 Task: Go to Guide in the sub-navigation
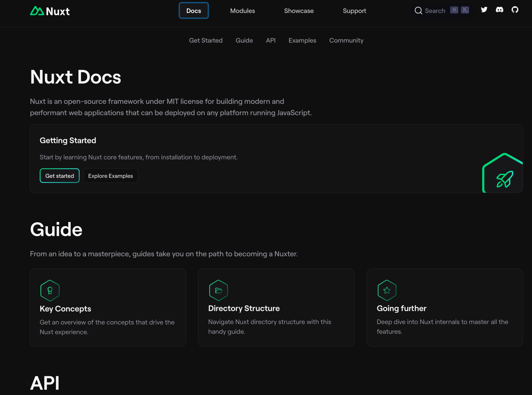click(244, 40)
